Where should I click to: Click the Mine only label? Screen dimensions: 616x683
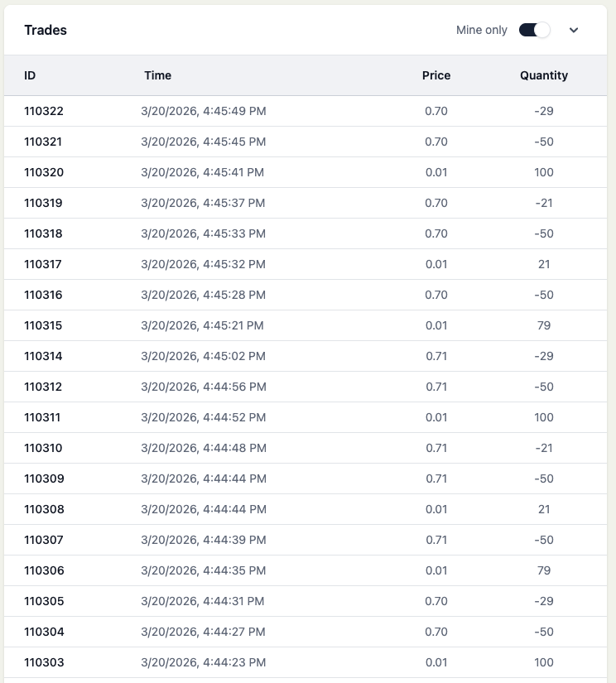coord(481,30)
